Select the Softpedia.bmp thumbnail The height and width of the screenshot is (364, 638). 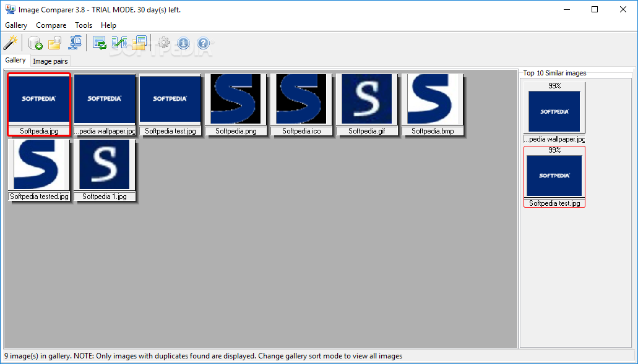click(433, 104)
